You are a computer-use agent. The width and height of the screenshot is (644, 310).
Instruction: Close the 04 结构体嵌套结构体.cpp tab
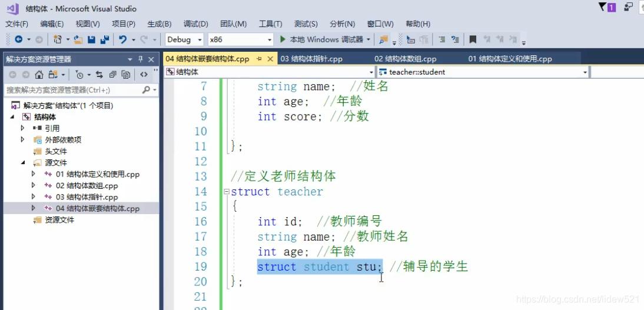click(270, 59)
